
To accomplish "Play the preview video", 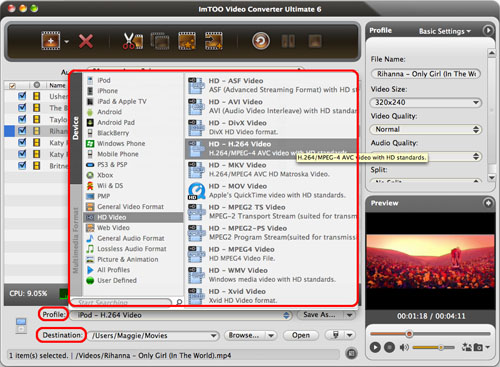I will pyautogui.click(x=375, y=347).
